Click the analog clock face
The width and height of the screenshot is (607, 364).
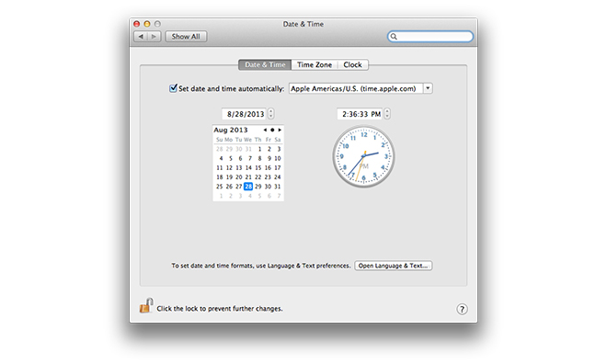point(363,156)
